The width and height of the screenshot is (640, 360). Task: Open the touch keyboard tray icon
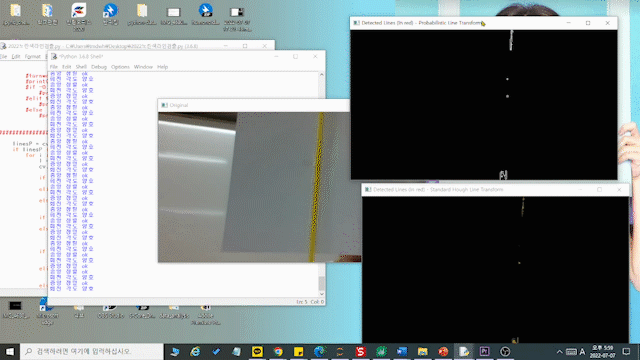[571, 351]
